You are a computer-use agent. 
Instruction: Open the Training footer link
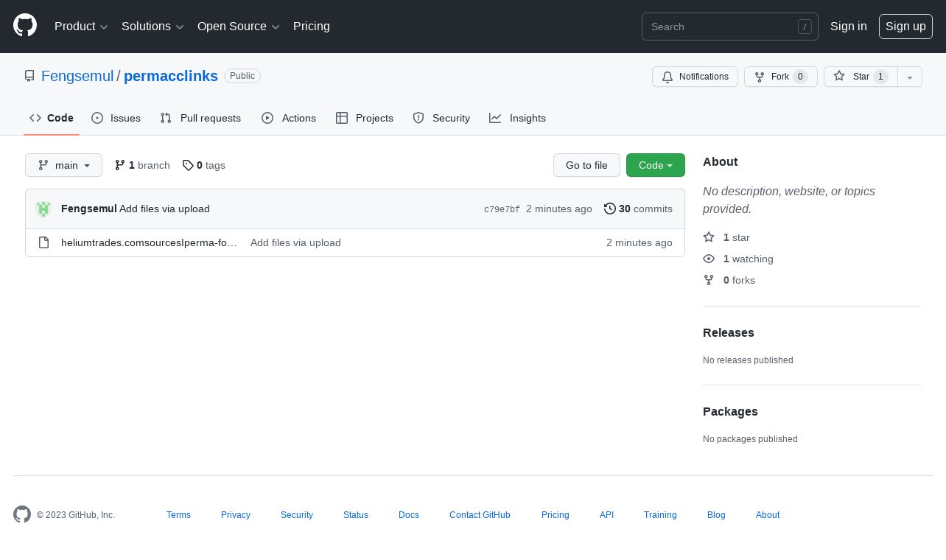coord(660,515)
